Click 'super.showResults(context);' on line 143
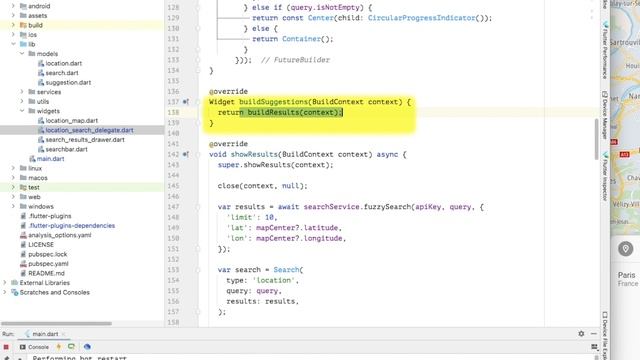Screen dimensions: 640x360 tap(276, 165)
